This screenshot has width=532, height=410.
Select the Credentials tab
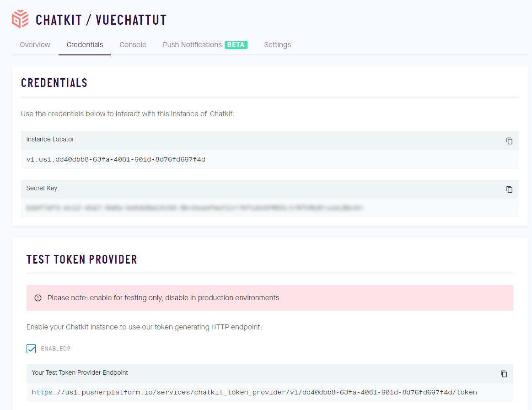(85, 45)
